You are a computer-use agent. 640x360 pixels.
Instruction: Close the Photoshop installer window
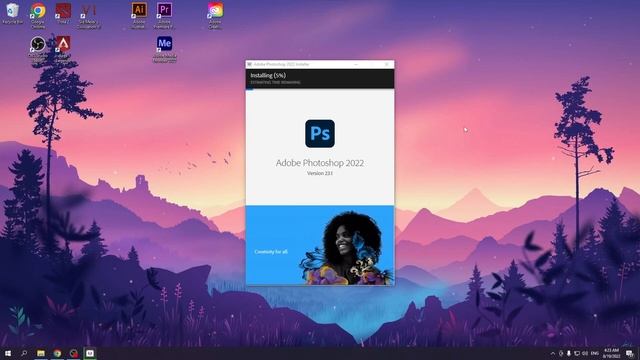tap(387, 64)
